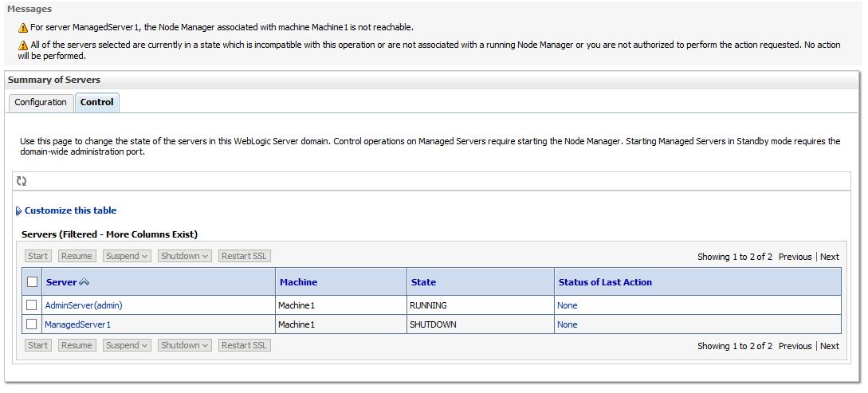This screenshot has width=868, height=393.
Task: Click the top Restart SSL button
Action: (x=244, y=256)
